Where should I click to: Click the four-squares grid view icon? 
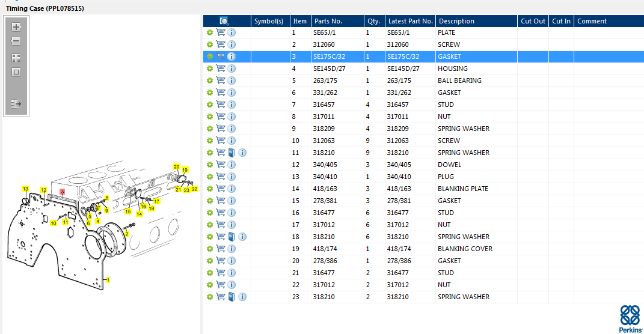[16, 58]
